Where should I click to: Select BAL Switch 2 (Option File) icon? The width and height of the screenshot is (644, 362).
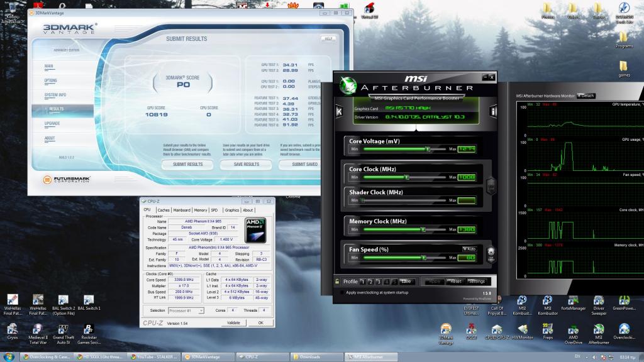(64, 305)
